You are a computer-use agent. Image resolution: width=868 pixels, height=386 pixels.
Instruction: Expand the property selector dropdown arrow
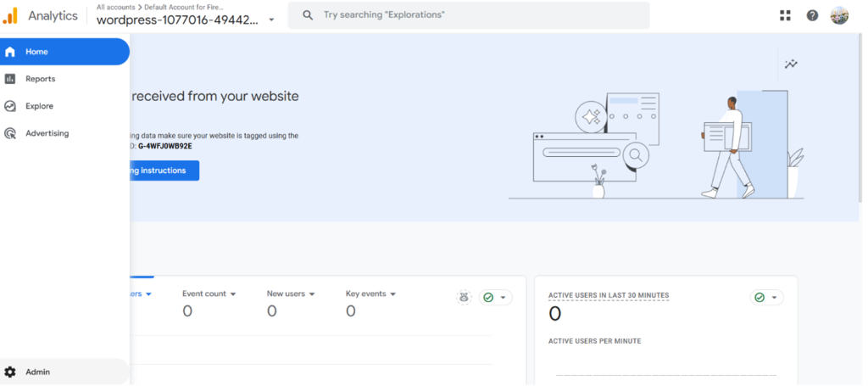click(271, 20)
